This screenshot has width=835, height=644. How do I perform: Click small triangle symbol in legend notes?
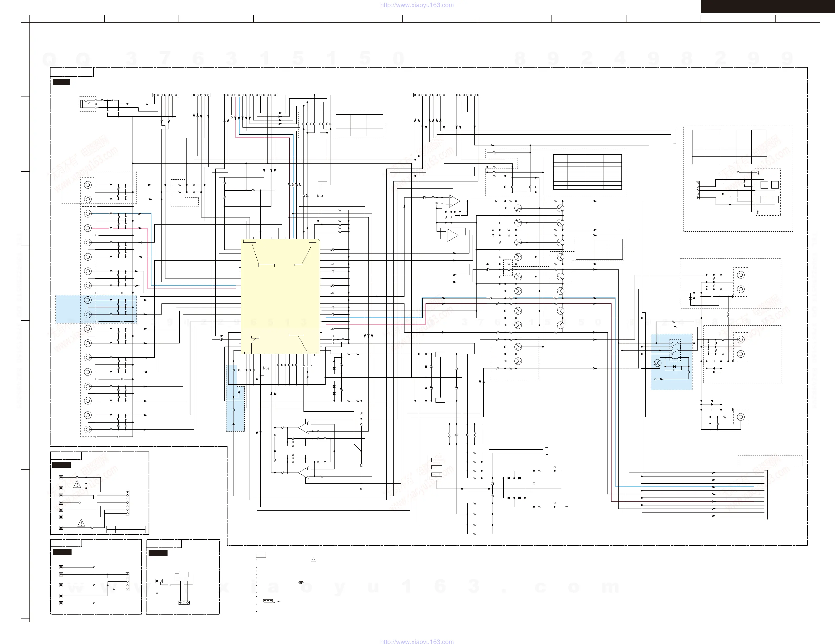coord(313,560)
